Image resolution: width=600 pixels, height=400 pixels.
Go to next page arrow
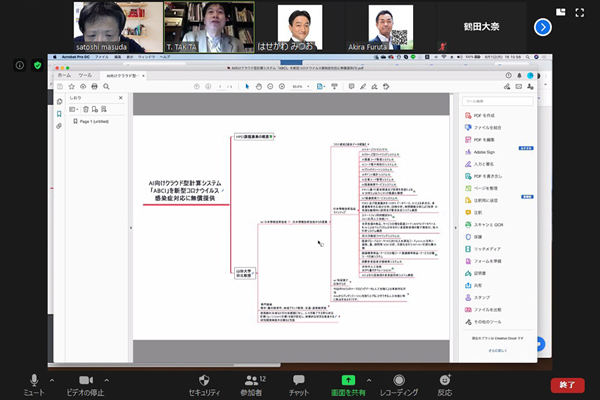pyautogui.click(x=208, y=87)
